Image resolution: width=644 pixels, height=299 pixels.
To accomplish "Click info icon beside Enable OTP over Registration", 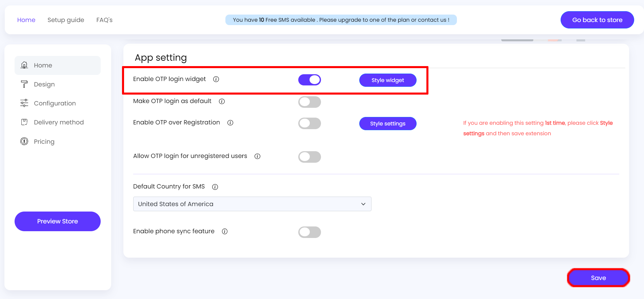I will (x=230, y=123).
